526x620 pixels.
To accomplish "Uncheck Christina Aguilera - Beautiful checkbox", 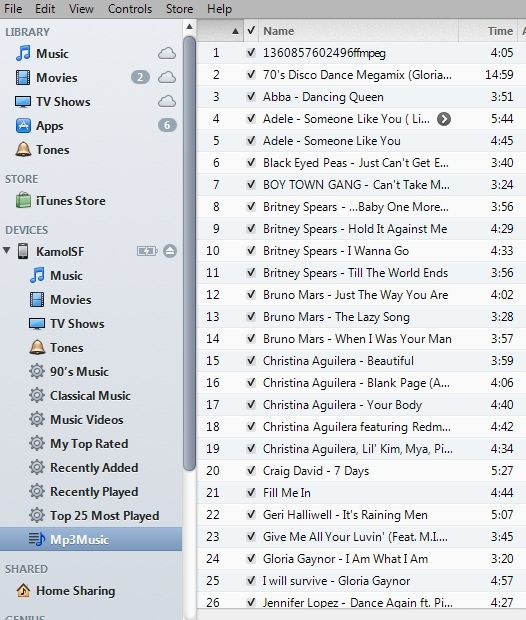I will pyautogui.click(x=251, y=360).
